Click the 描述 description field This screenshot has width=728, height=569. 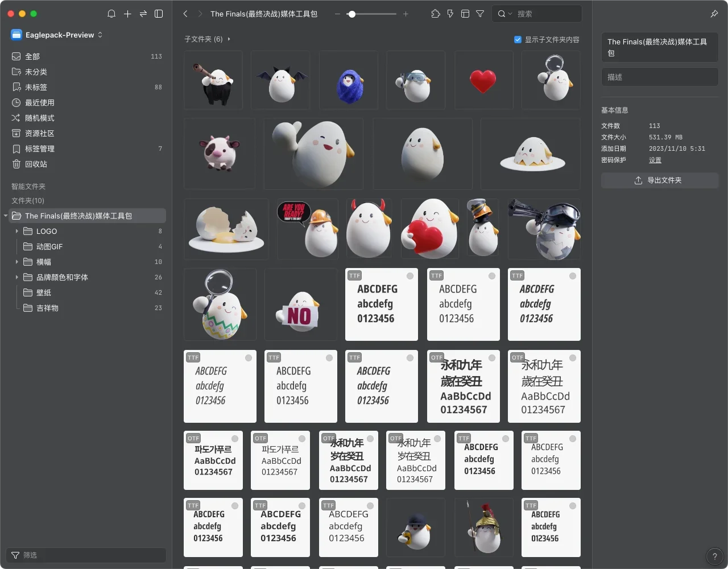coord(659,77)
